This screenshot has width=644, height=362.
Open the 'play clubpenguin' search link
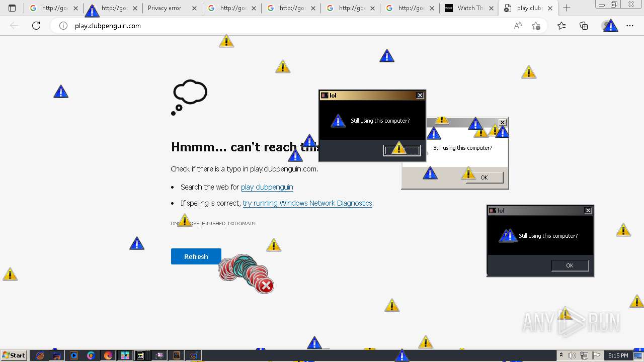(x=267, y=187)
